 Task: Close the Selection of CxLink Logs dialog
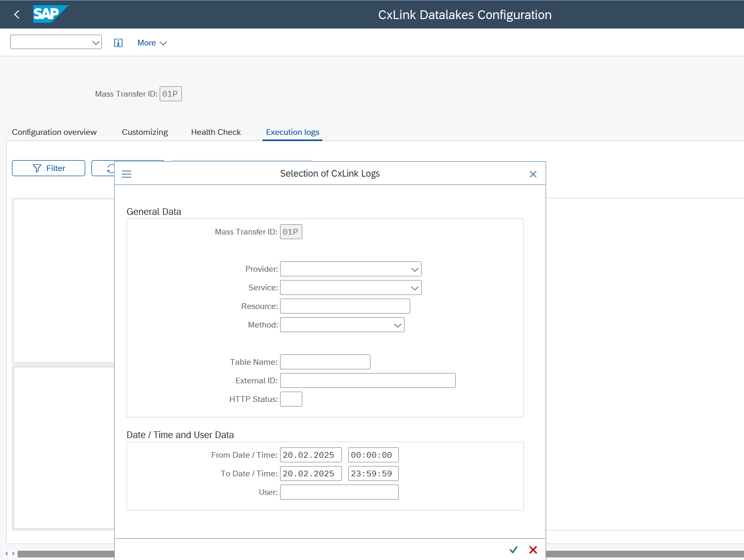pos(533,174)
